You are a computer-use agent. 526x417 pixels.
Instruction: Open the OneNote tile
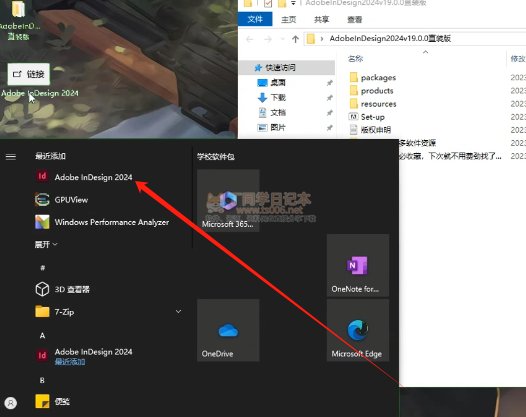[358, 265]
